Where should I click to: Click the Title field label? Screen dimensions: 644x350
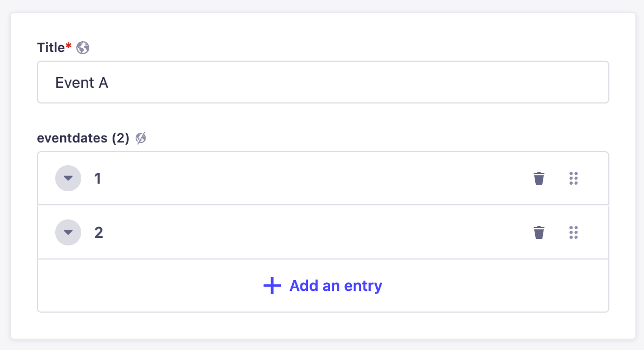pyautogui.click(x=50, y=48)
